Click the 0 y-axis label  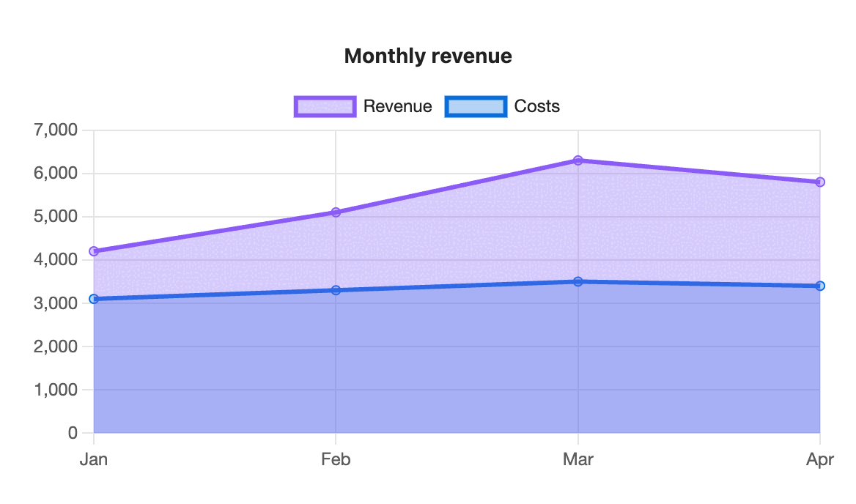(73, 433)
